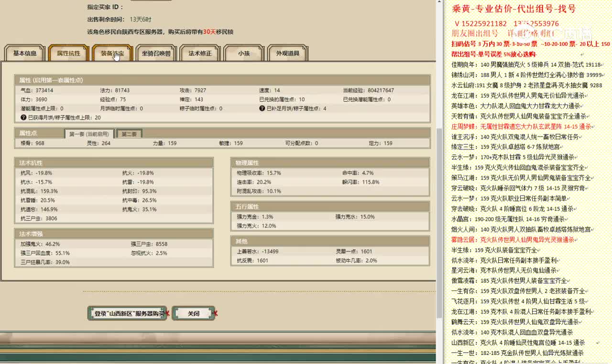Viewport: 612px width, 364px height.
Task: View the 外观道具 tab
Action: click(x=287, y=54)
